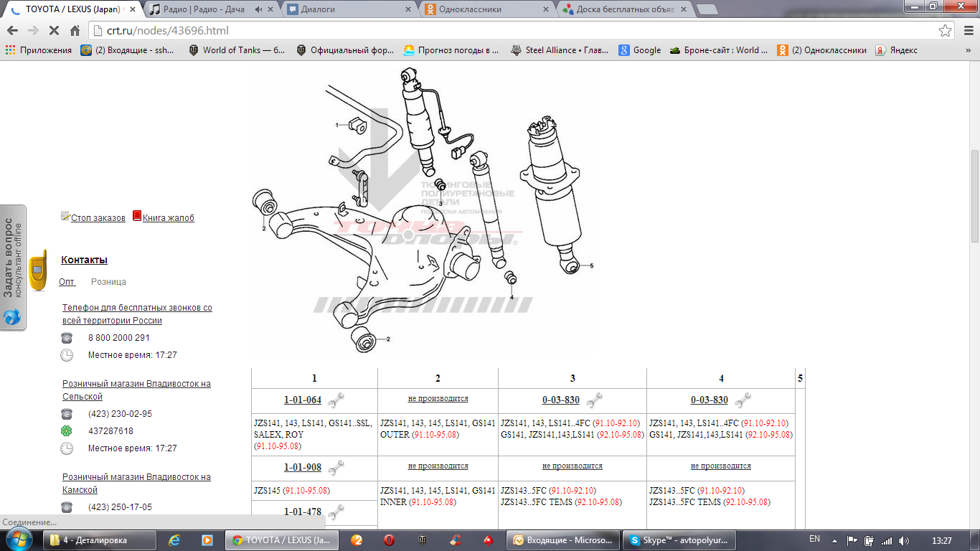Open Телефон для бесплатных звонков link
This screenshot has width=980, height=551.
pyautogui.click(x=137, y=314)
